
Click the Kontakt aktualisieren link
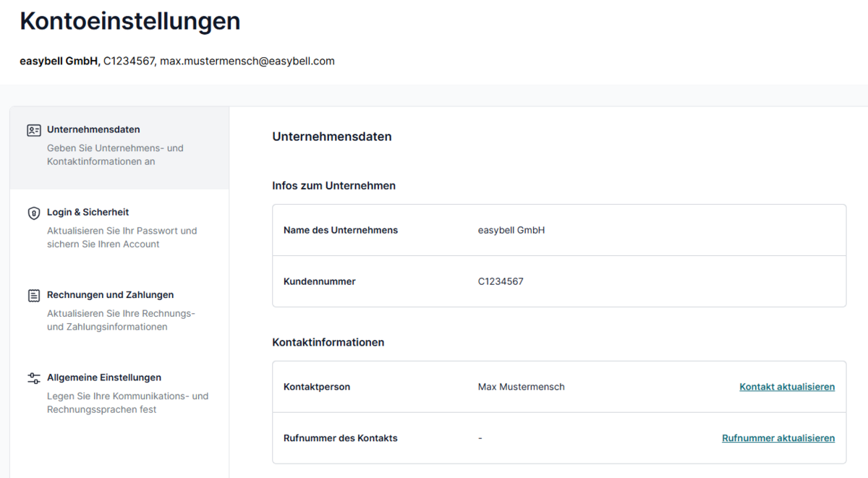[x=786, y=387]
